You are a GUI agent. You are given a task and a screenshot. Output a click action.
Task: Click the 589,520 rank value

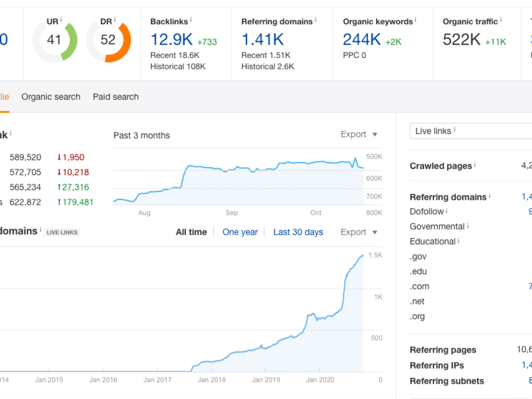pyautogui.click(x=26, y=157)
